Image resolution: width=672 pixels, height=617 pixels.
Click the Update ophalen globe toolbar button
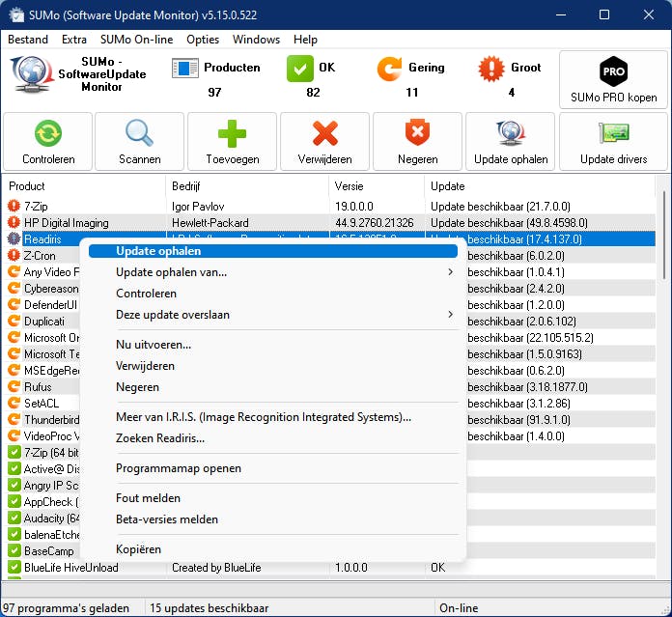pos(511,141)
